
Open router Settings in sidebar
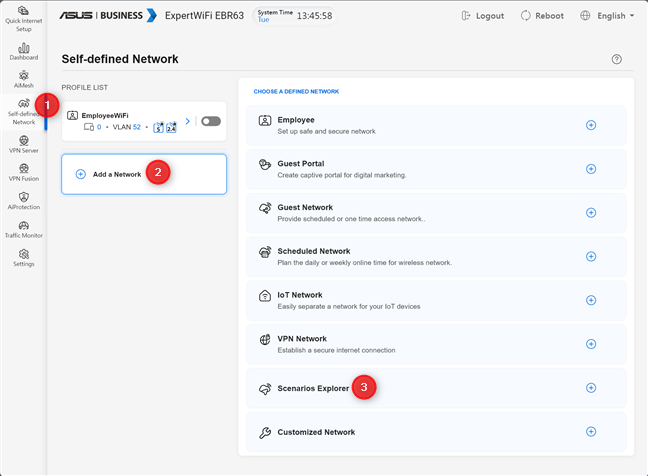coord(23,258)
